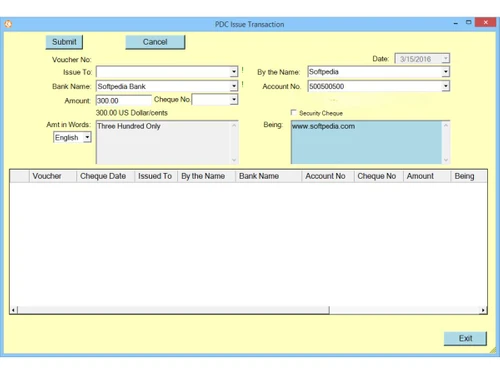
Task: Sort by Issued To column header
Action: 156,176
